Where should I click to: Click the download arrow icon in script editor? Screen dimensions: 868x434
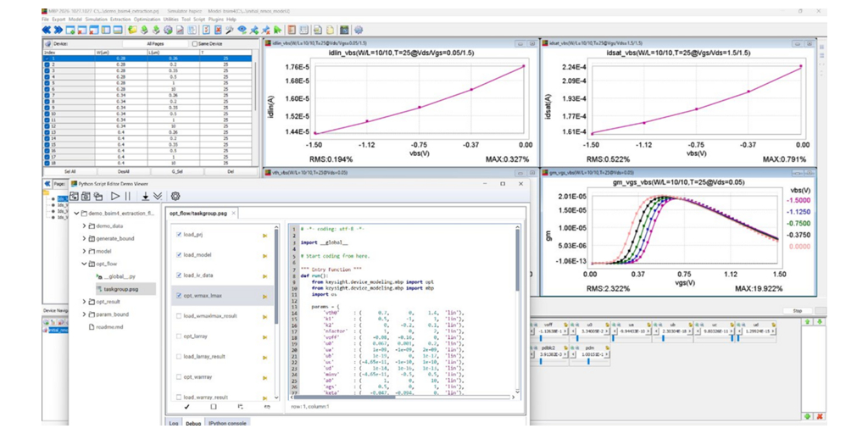click(145, 196)
